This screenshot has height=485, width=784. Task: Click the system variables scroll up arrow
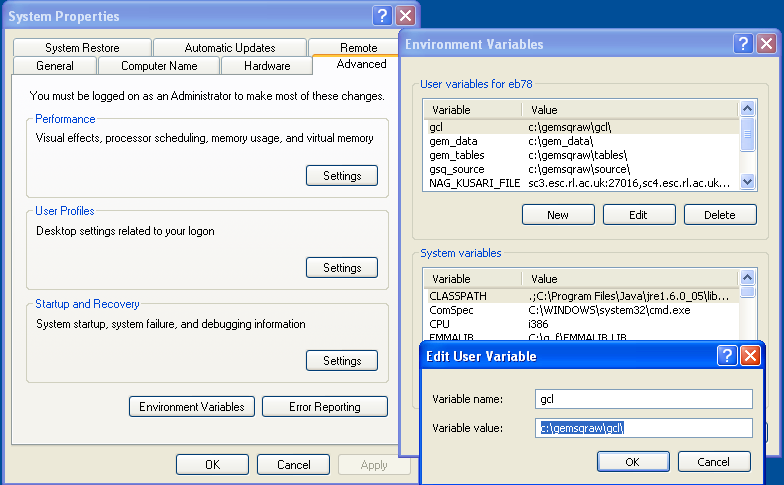pyautogui.click(x=748, y=278)
